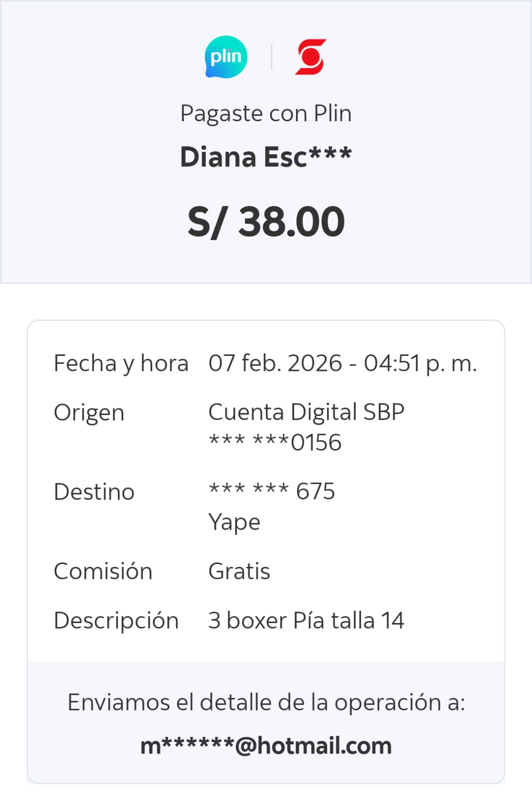Screen dimensions: 532x802
Task: Click the masked hotmail.com email address
Action: click(x=266, y=746)
